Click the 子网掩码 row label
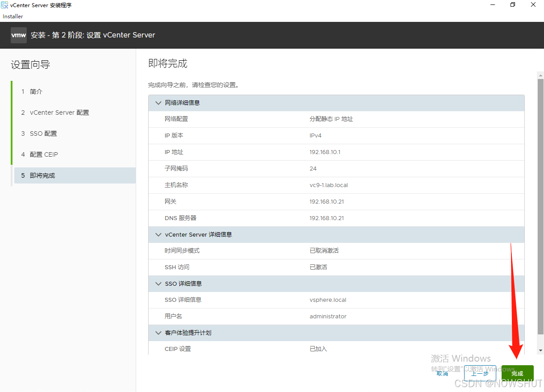The width and height of the screenshot is (544, 392). click(176, 169)
